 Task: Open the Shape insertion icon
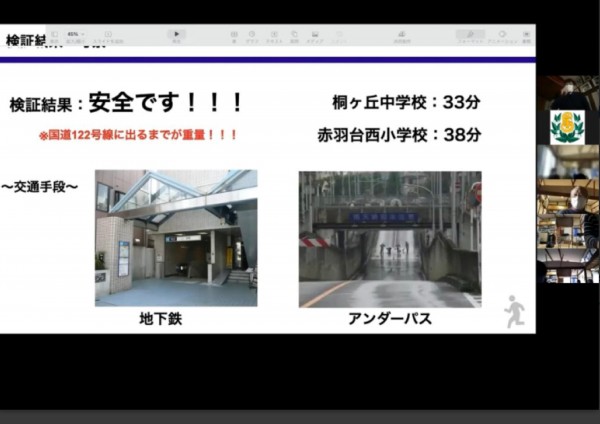tap(294, 34)
